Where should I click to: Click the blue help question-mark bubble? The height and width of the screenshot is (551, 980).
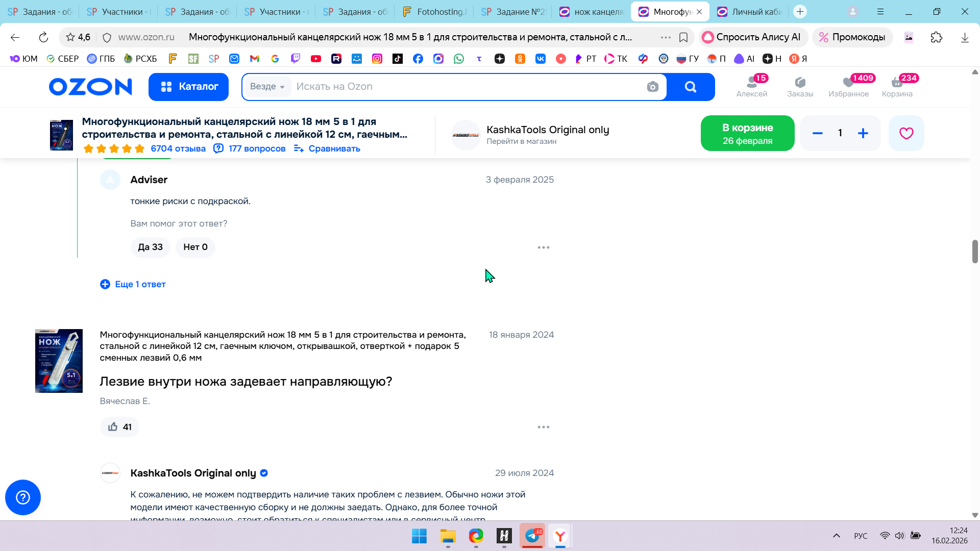(23, 497)
